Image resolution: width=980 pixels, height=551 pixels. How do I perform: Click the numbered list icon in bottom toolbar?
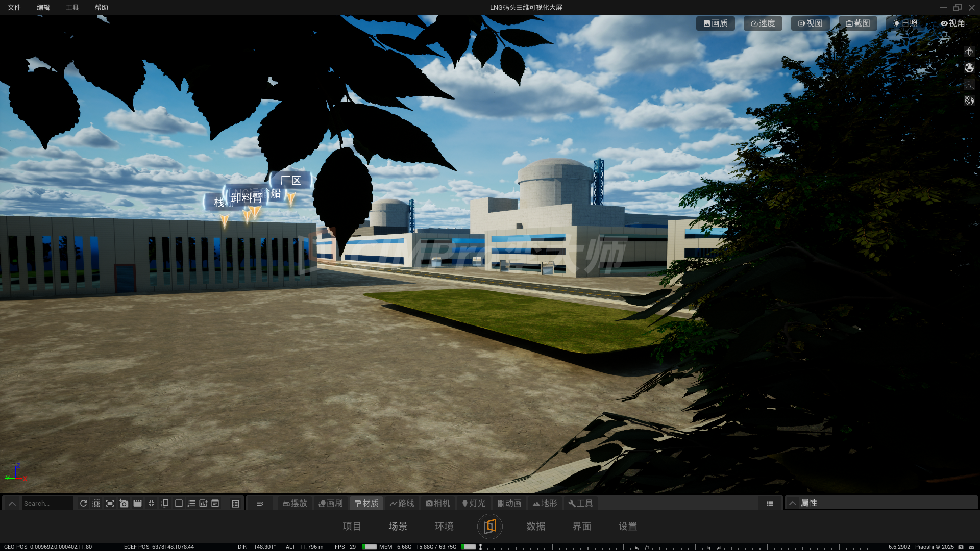(x=191, y=503)
